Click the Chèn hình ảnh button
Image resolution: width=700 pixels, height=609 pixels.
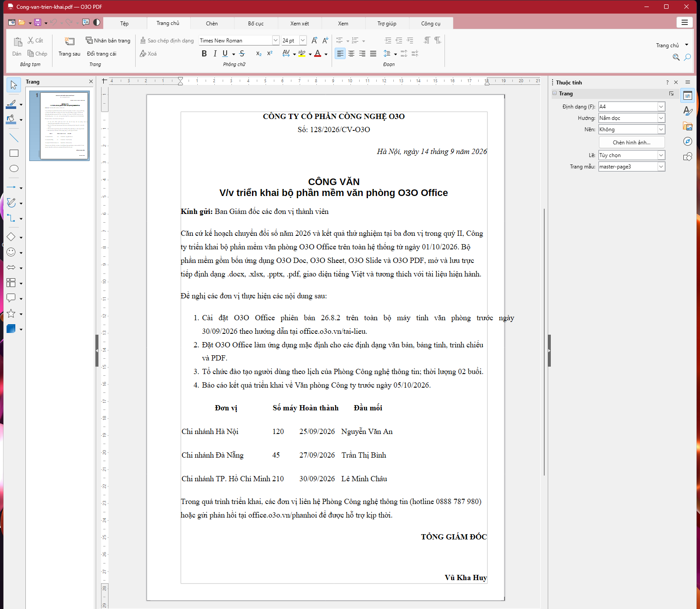[631, 142]
